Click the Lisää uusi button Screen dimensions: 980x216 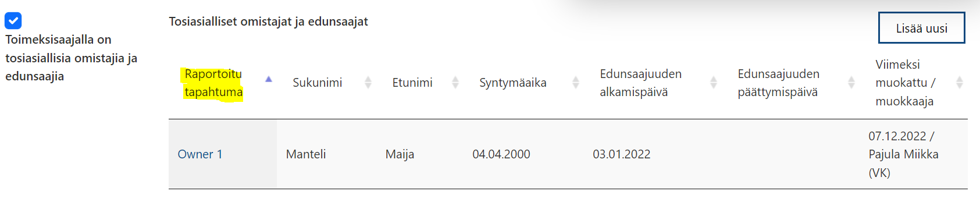(921, 28)
